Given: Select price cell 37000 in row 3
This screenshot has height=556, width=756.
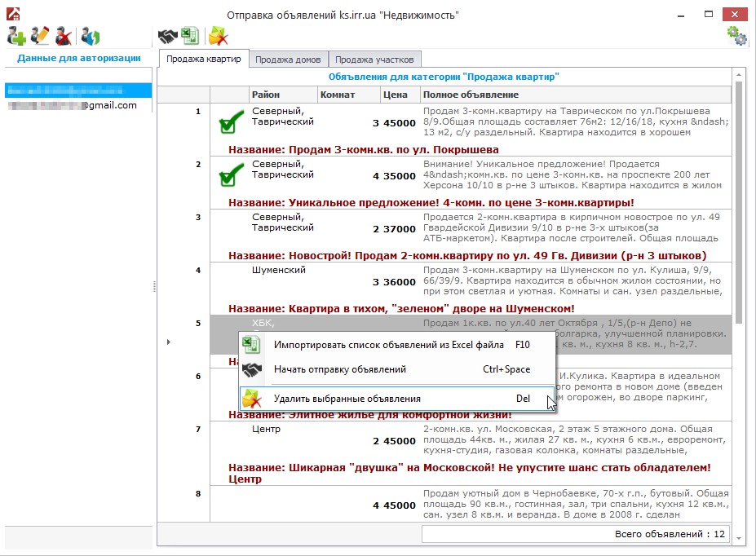Looking at the screenshot, I should click(400, 229).
